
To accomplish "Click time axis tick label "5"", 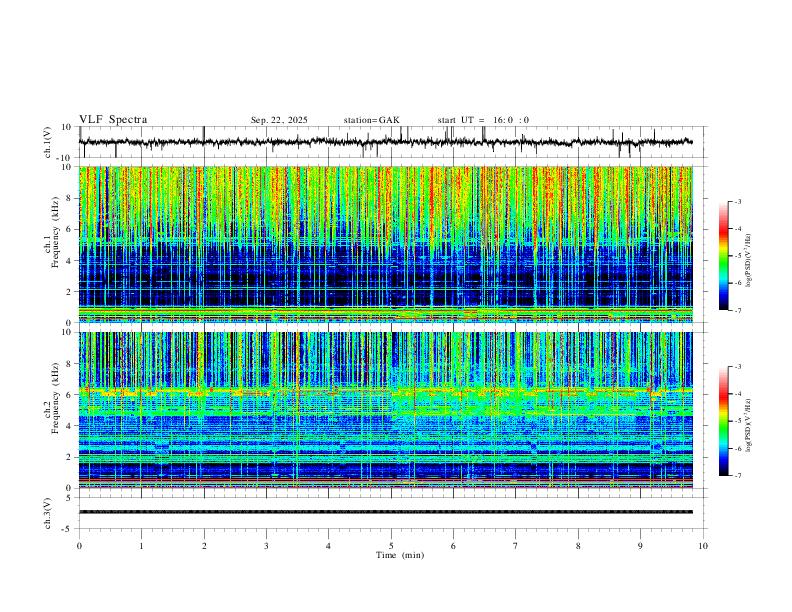I will 391,546.
